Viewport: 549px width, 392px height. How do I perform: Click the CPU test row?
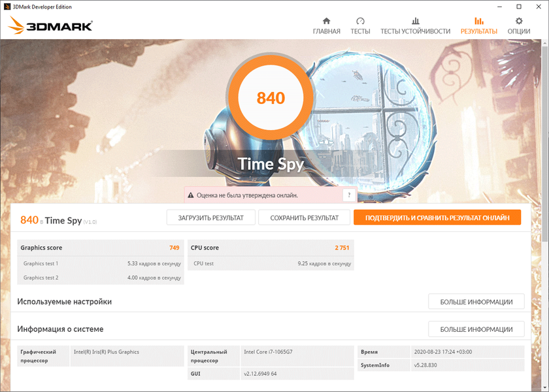pyautogui.click(x=271, y=263)
